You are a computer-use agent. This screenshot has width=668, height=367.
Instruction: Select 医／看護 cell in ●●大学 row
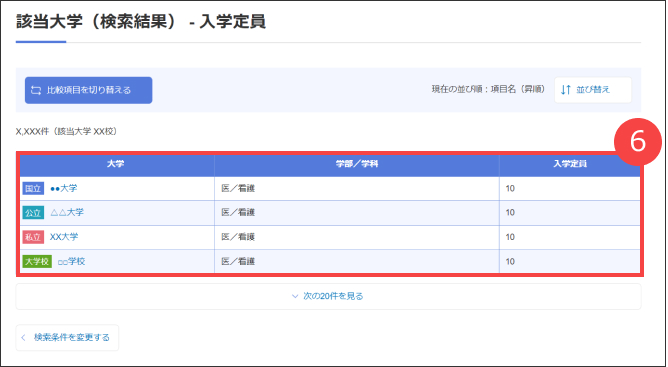[357, 188]
